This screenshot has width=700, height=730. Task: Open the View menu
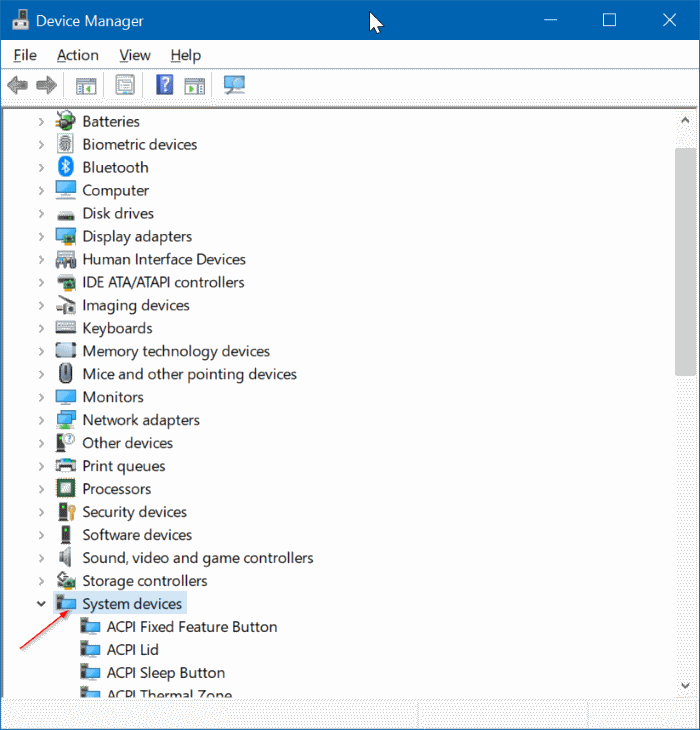pyautogui.click(x=134, y=55)
